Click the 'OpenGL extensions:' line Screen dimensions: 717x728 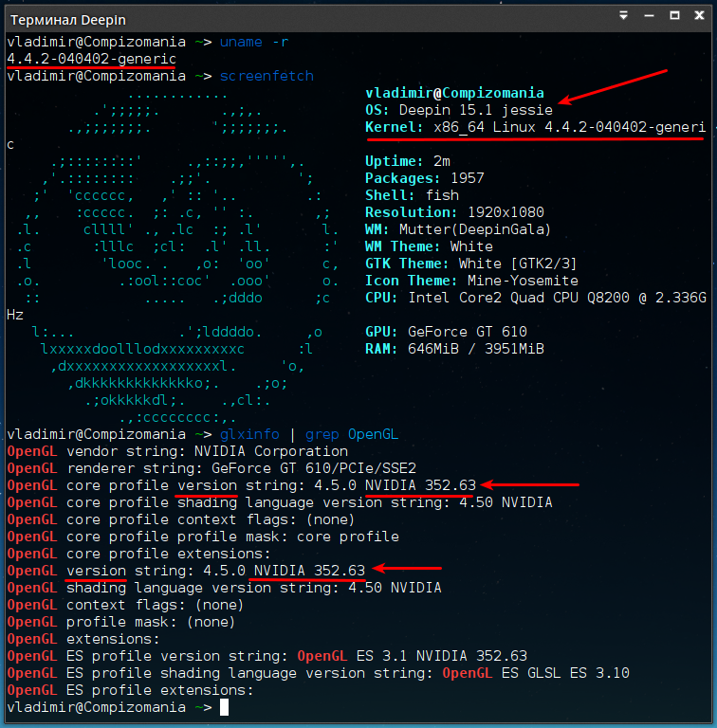[83, 639]
